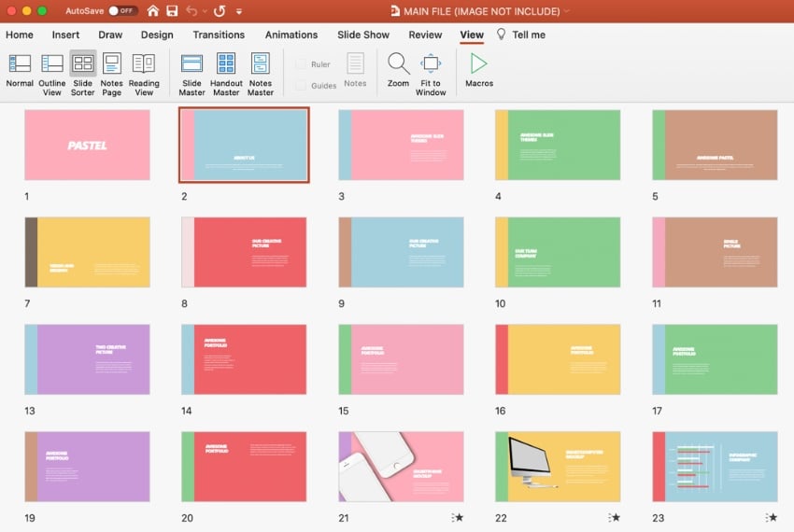Image resolution: width=794 pixels, height=532 pixels.
Task: Open the undo history dropdown arrow
Action: [205, 12]
